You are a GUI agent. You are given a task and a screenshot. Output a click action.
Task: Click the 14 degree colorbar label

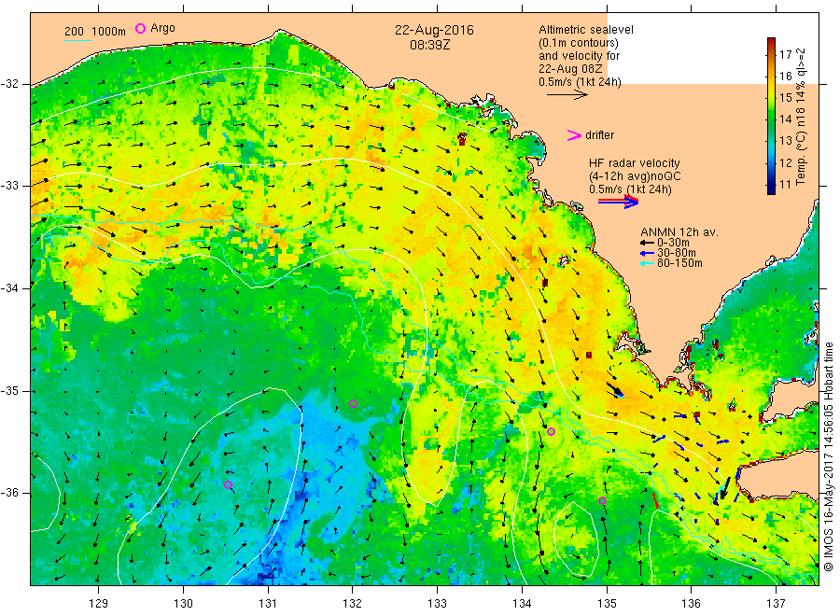tap(785, 119)
